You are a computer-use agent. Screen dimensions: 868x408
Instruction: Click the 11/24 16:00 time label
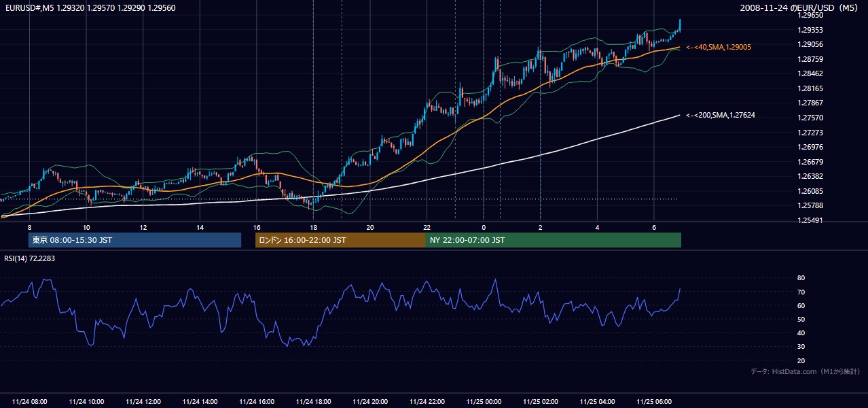point(257,402)
